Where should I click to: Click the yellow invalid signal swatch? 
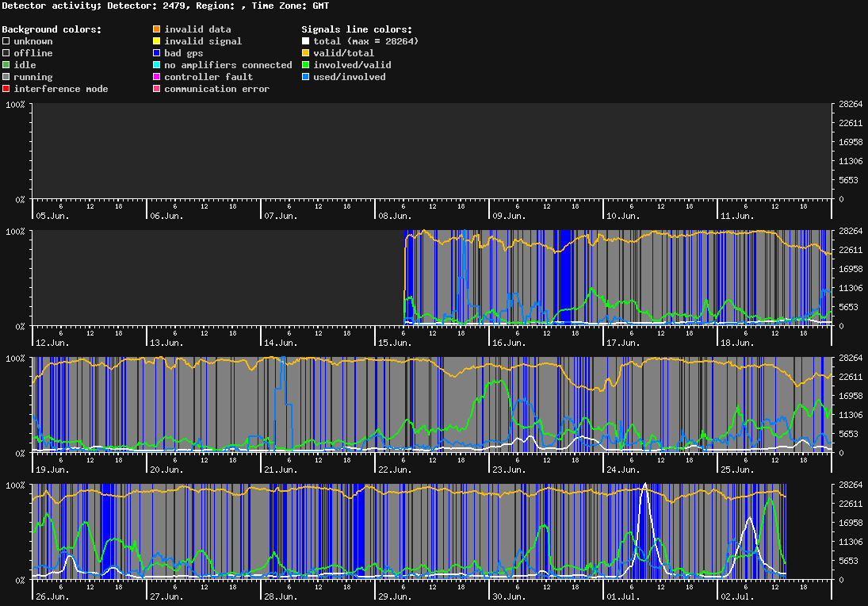(157, 41)
